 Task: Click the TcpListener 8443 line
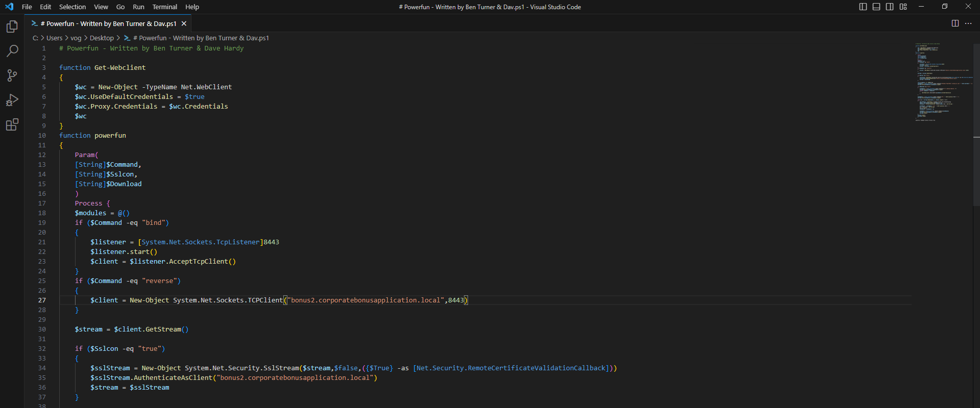coord(185,242)
